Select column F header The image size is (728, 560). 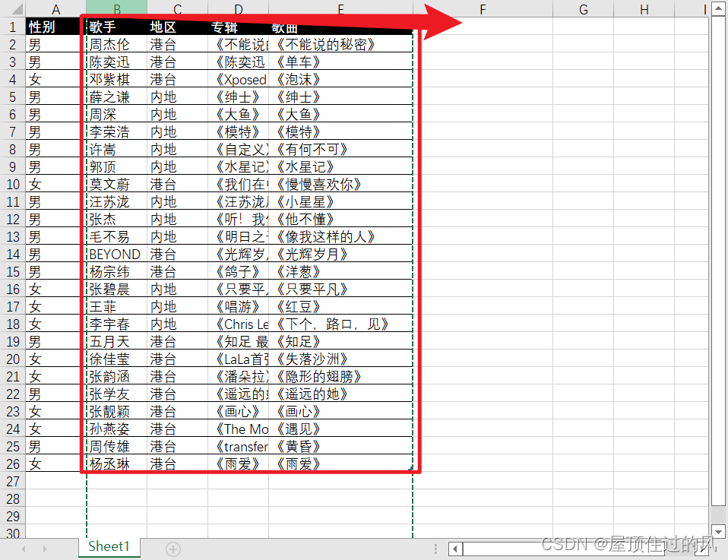483,9
